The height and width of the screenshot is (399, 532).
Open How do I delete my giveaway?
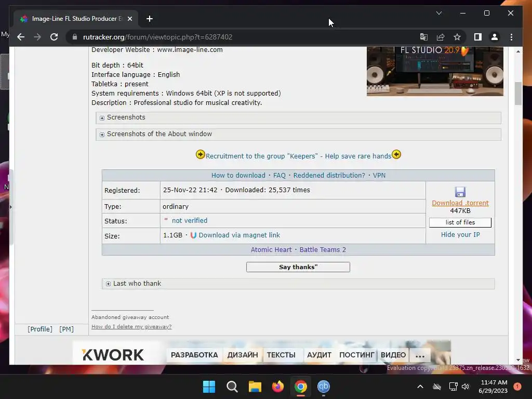[x=131, y=326]
